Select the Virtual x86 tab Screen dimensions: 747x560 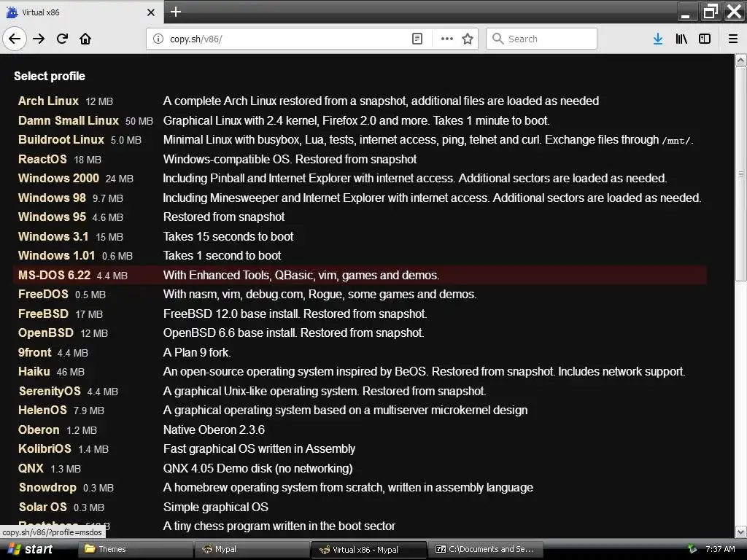[82, 12]
